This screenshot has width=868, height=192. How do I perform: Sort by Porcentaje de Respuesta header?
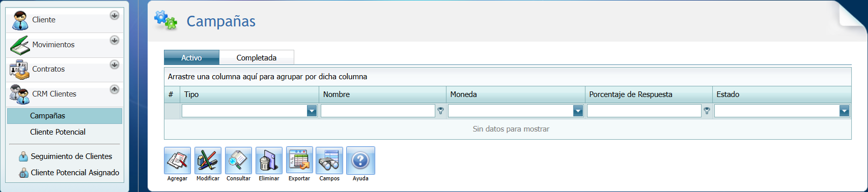point(649,94)
